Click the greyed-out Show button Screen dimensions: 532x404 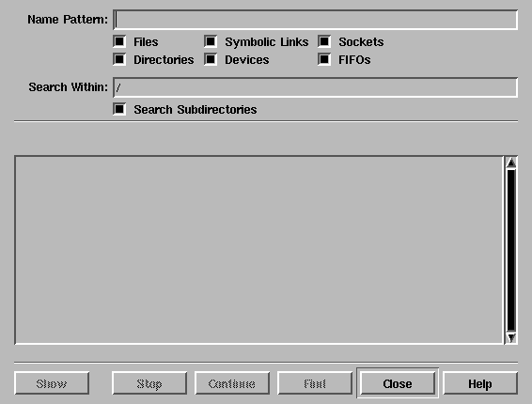pos(52,383)
